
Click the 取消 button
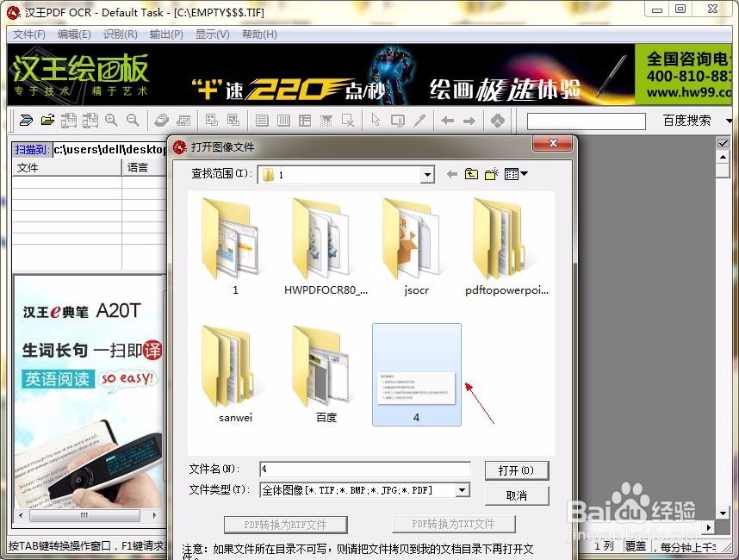pos(517,496)
